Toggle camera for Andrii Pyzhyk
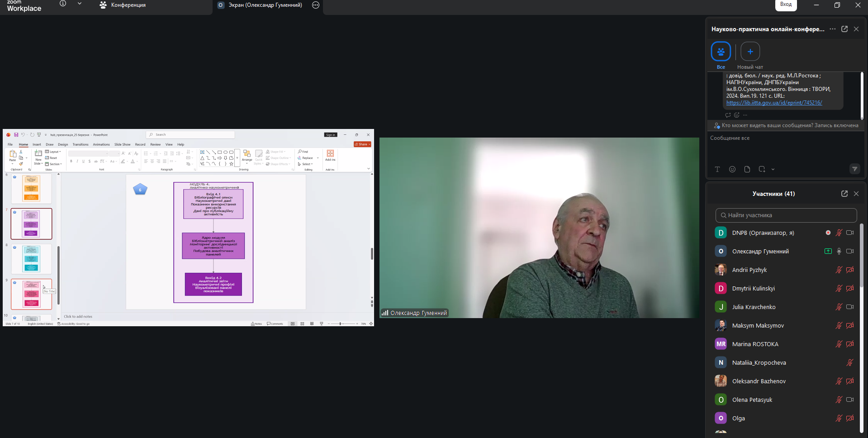 point(850,270)
